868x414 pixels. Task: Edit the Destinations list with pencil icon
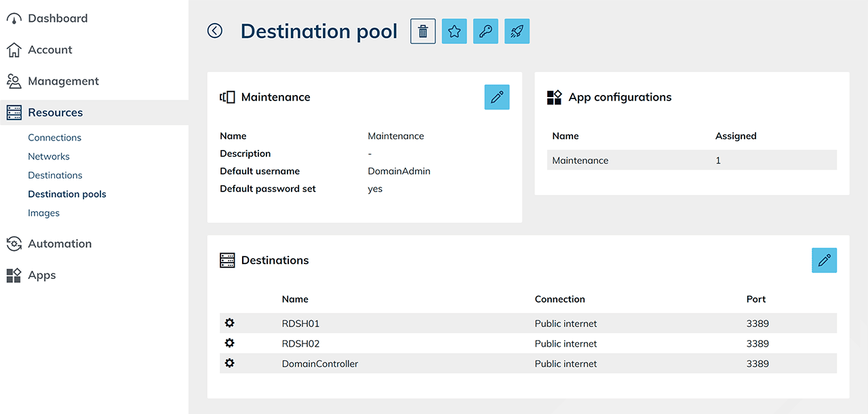(x=824, y=260)
